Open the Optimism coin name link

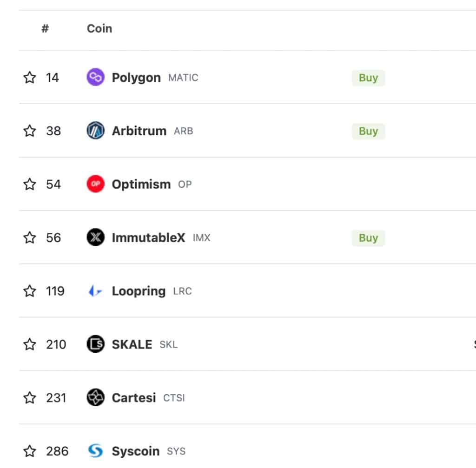(141, 184)
